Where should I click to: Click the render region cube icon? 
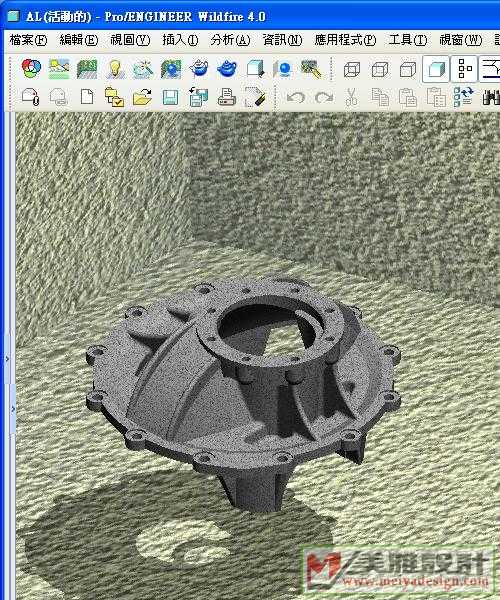click(x=255, y=69)
